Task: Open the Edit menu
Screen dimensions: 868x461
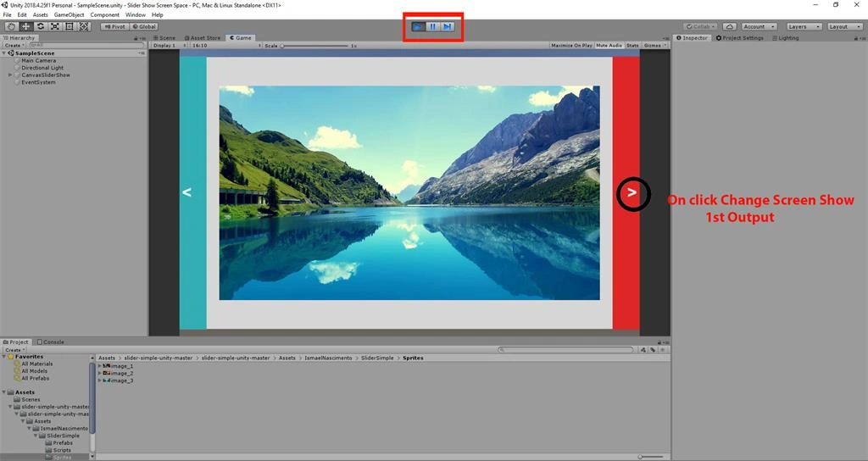Action: point(22,15)
